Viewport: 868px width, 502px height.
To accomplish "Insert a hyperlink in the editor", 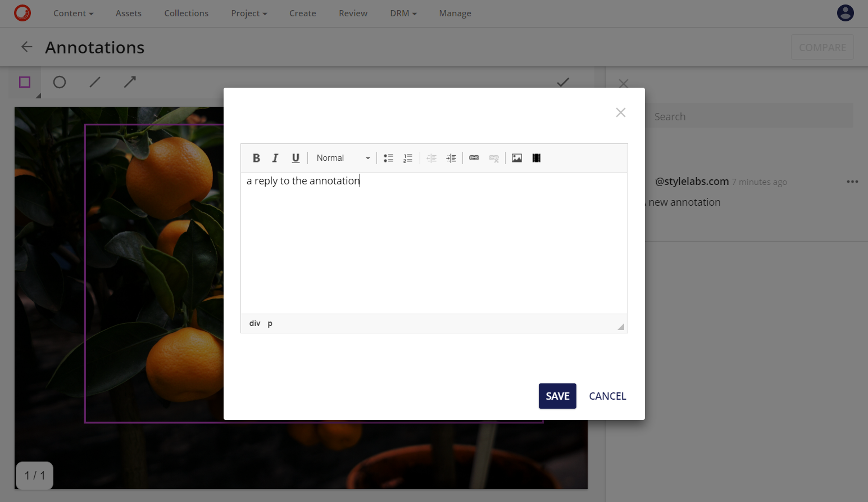I will [x=474, y=158].
